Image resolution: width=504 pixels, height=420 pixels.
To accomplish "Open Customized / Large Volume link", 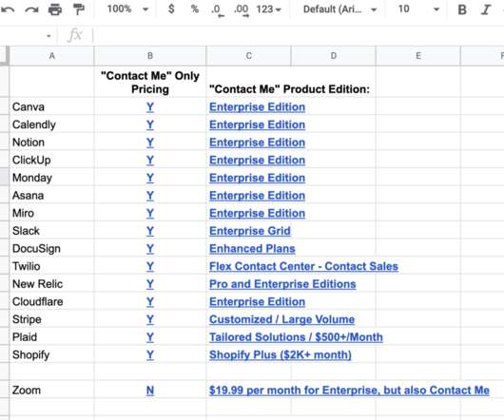I will (281, 319).
